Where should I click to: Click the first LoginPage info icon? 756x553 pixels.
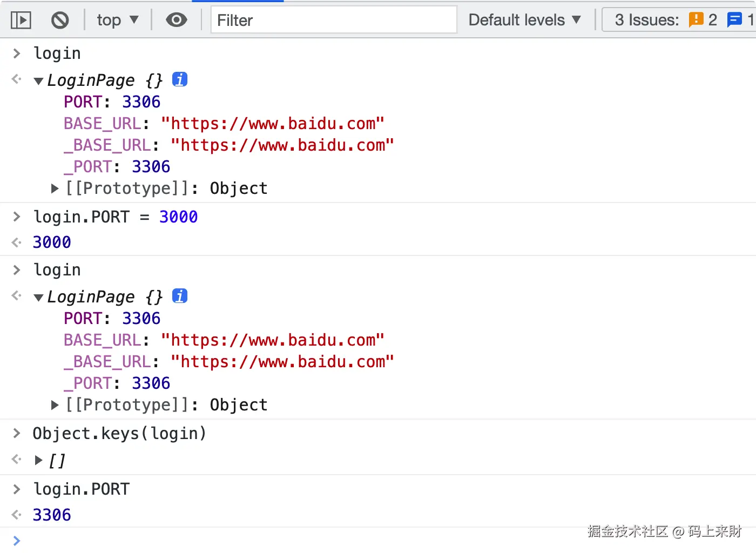180,79
